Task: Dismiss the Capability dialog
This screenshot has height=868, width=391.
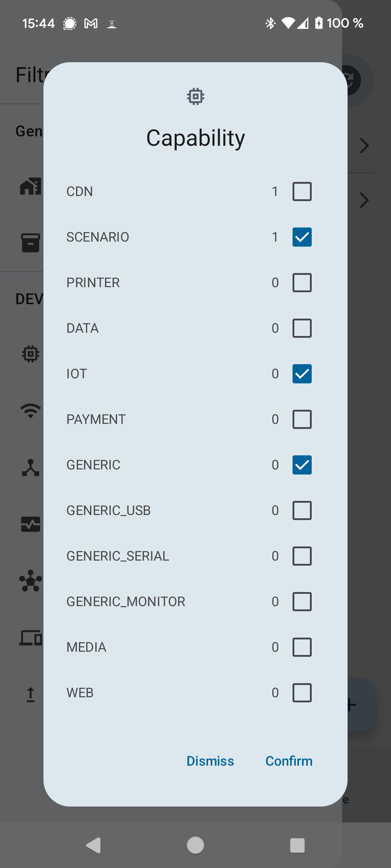Action: click(x=210, y=761)
